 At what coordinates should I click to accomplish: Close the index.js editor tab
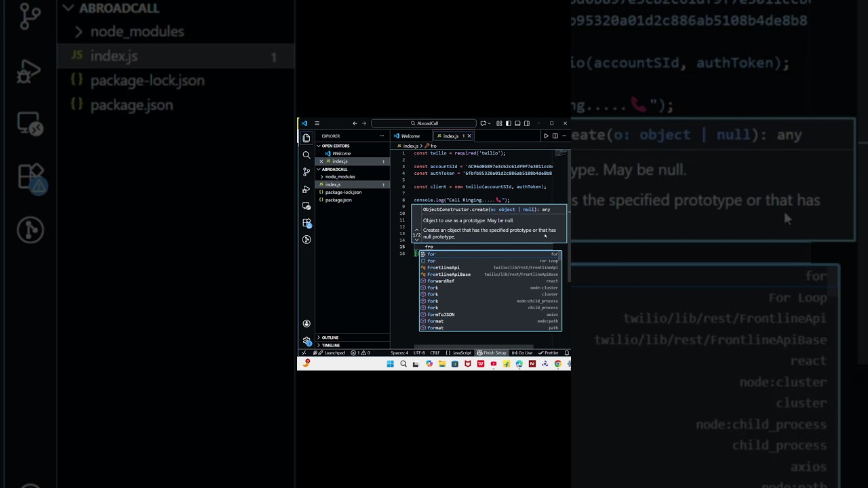(x=469, y=136)
